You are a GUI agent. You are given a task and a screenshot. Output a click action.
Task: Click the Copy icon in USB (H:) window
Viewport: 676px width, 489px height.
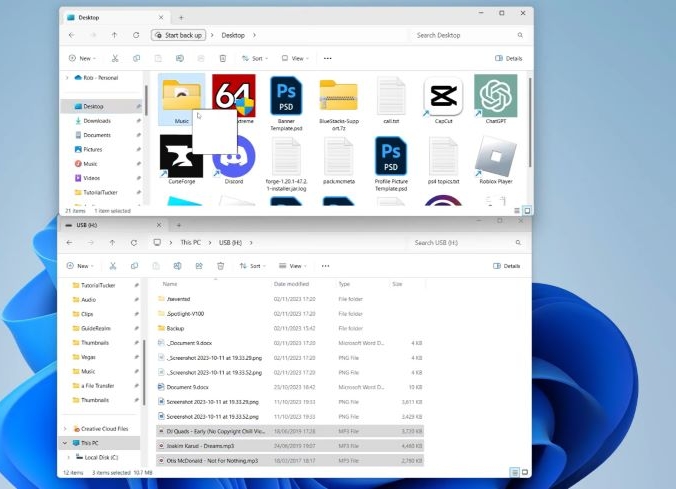pyautogui.click(x=134, y=266)
